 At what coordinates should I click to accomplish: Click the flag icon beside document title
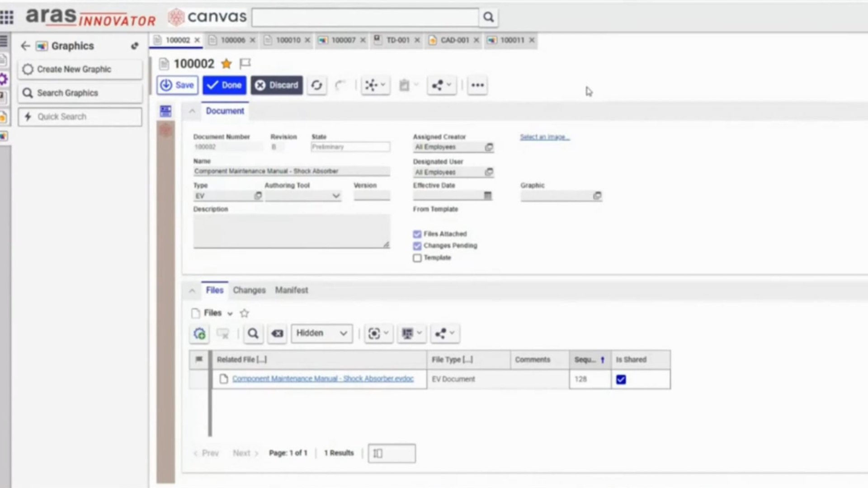pyautogui.click(x=245, y=63)
